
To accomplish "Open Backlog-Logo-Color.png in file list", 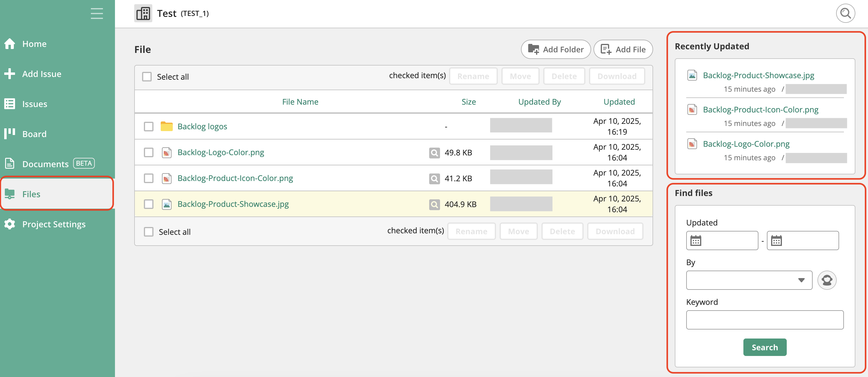I will (221, 152).
